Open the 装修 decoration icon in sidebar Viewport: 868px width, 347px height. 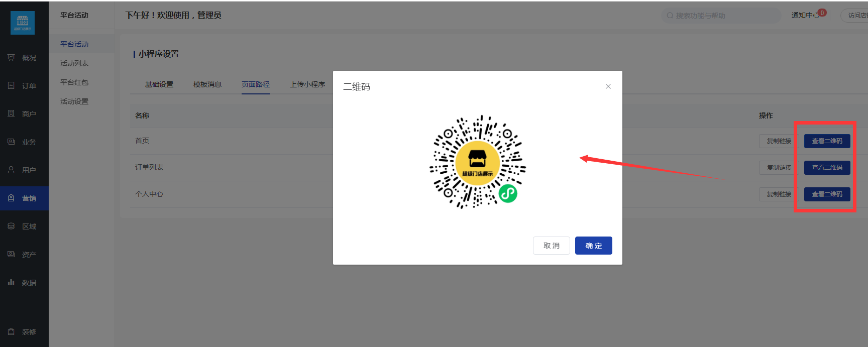tap(11, 332)
